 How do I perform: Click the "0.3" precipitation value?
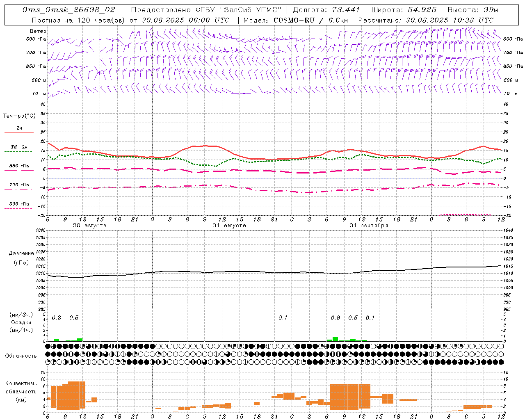[57, 318]
